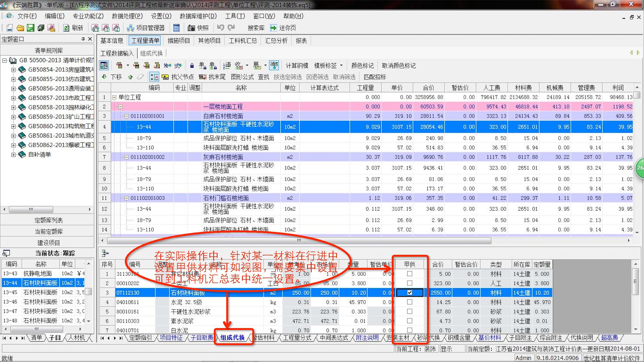This screenshot has width=644, height=362.
Task: Click the layout window icon at toolbar start
Action: click(104, 65)
